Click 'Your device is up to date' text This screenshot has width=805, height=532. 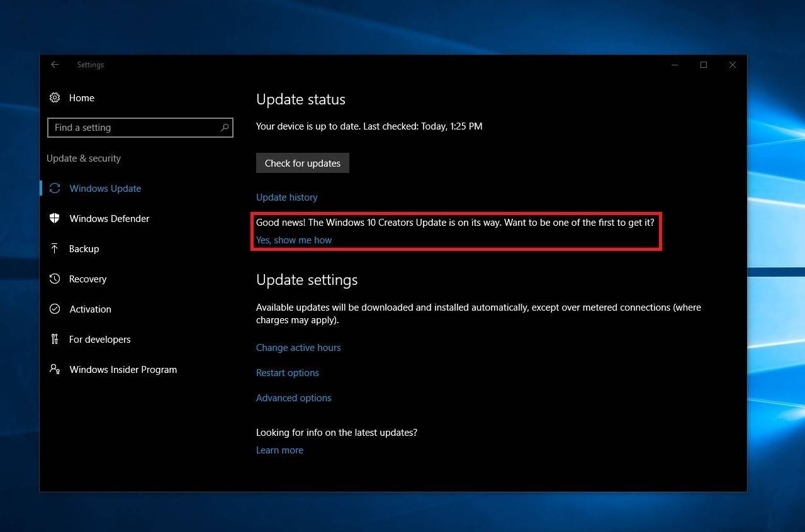(369, 126)
